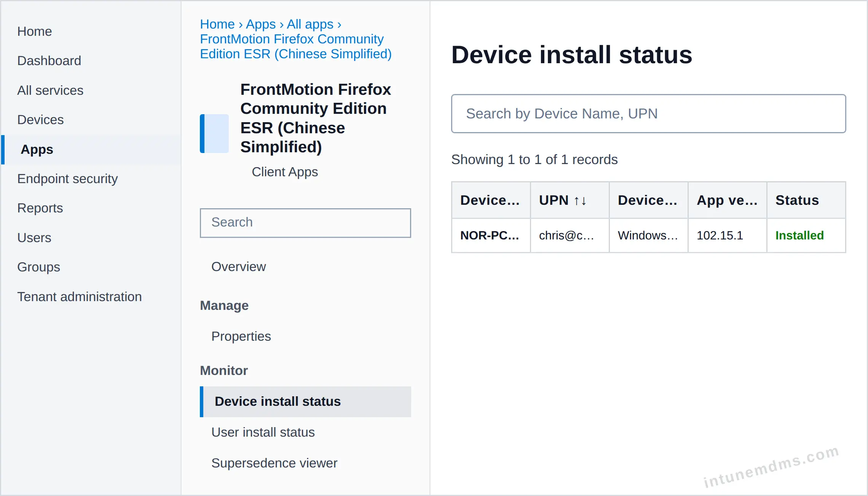Screen dimensions: 868x496
Task: Select Device install status item
Action: tap(305, 402)
